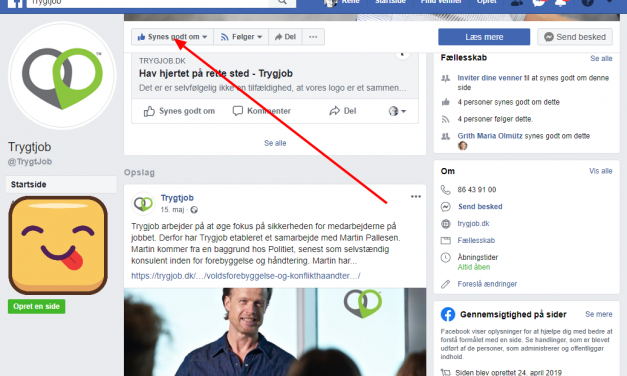Open the Trygjob page profile picture
The width and height of the screenshot is (627, 376).
pyautogui.click(x=62, y=76)
